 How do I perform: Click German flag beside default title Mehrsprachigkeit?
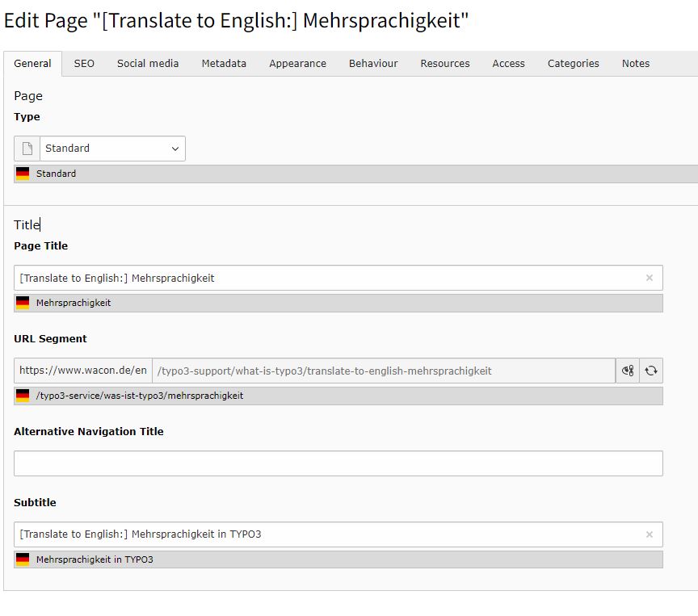[x=22, y=303]
